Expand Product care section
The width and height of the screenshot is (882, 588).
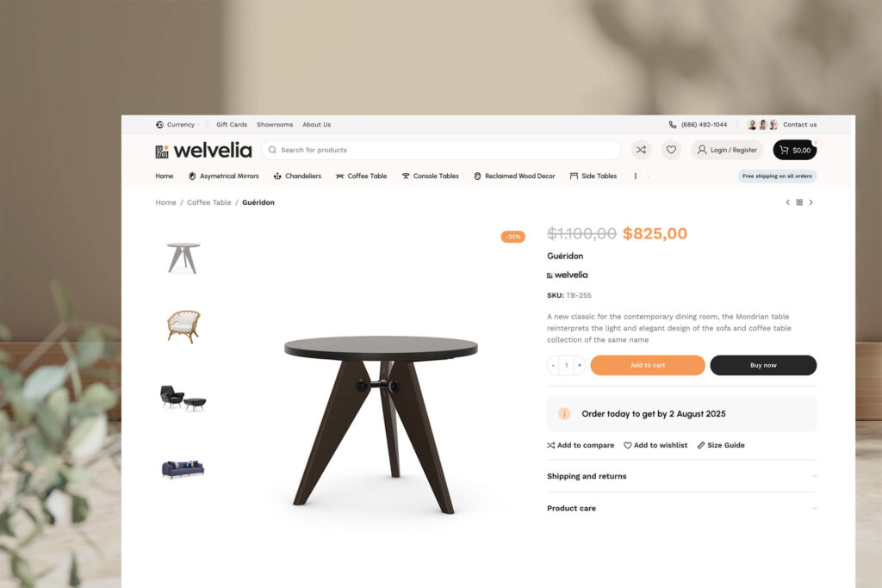(x=682, y=508)
